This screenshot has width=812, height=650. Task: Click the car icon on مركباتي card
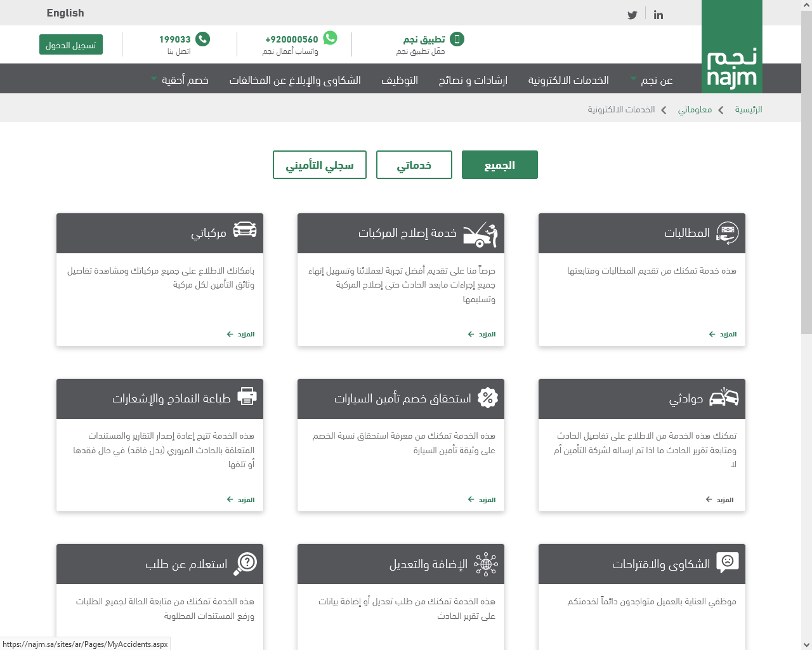pyautogui.click(x=245, y=230)
